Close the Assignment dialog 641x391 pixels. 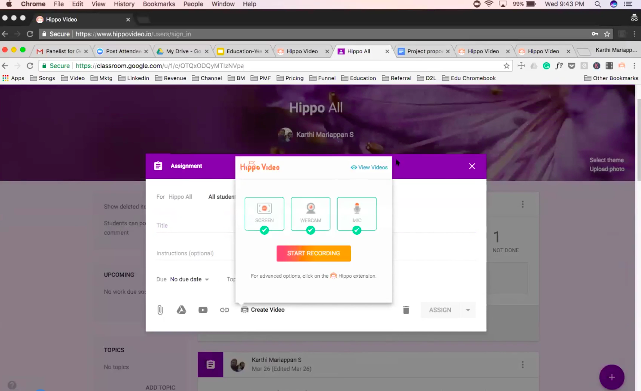[x=472, y=166]
